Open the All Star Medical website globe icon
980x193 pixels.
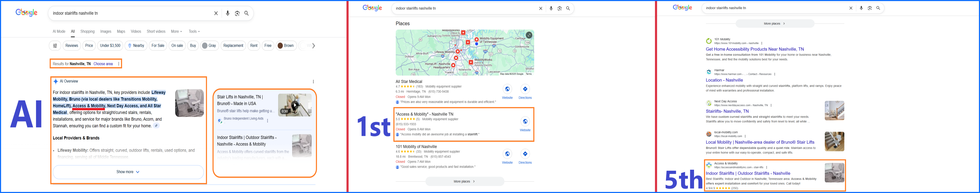pos(507,89)
